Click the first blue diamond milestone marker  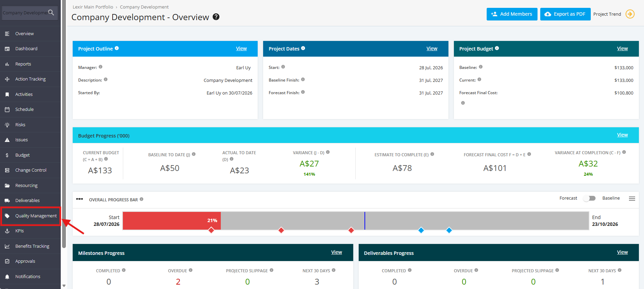tap(421, 230)
